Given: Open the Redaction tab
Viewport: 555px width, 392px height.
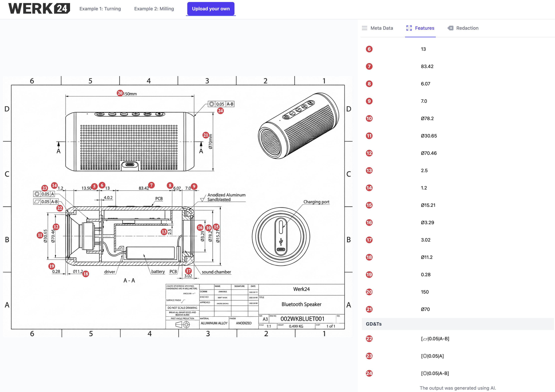Looking at the screenshot, I should (x=463, y=28).
